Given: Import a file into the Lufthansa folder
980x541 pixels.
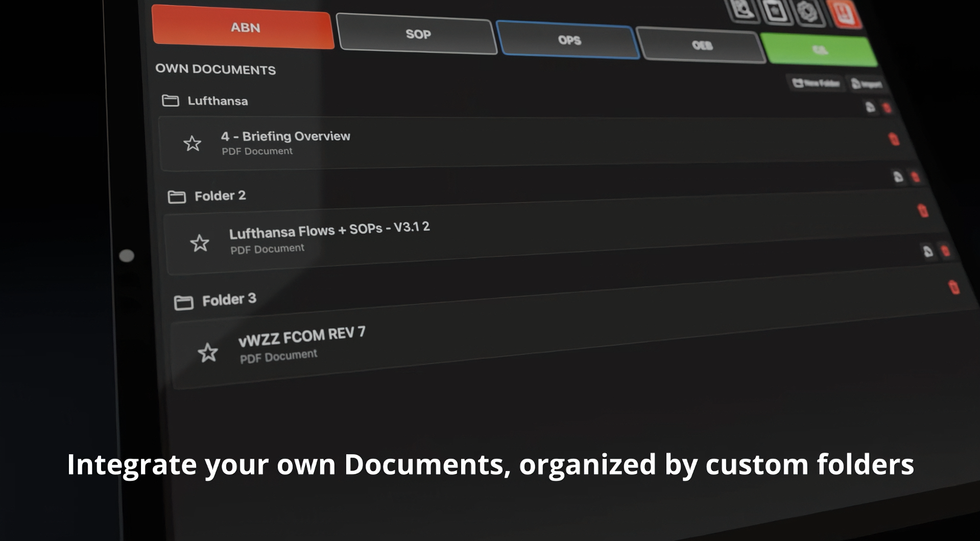Looking at the screenshot, I should click(870, 107).
